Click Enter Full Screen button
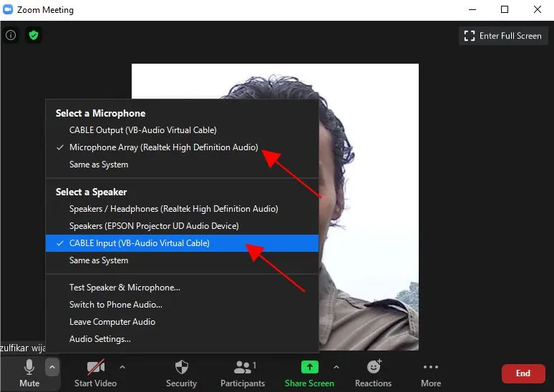This screenshot has width=554, height=392. point(503,36)
